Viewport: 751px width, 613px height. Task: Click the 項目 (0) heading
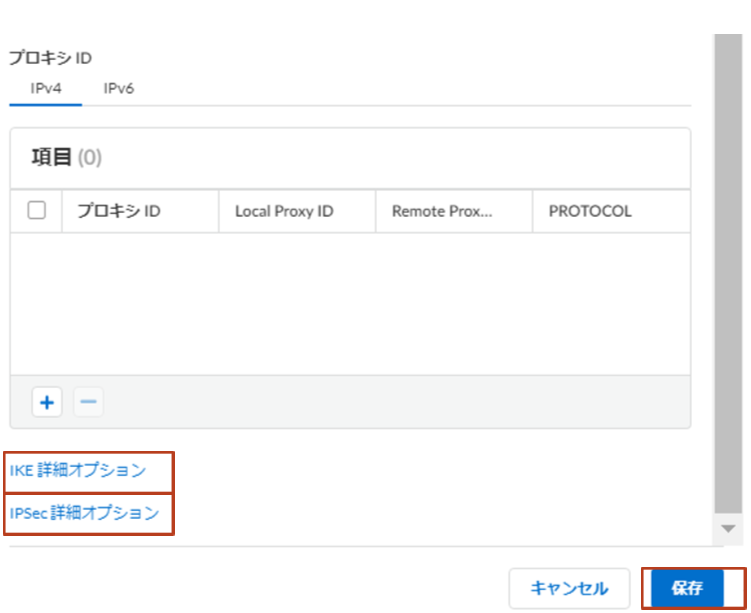tap(67, 158)
